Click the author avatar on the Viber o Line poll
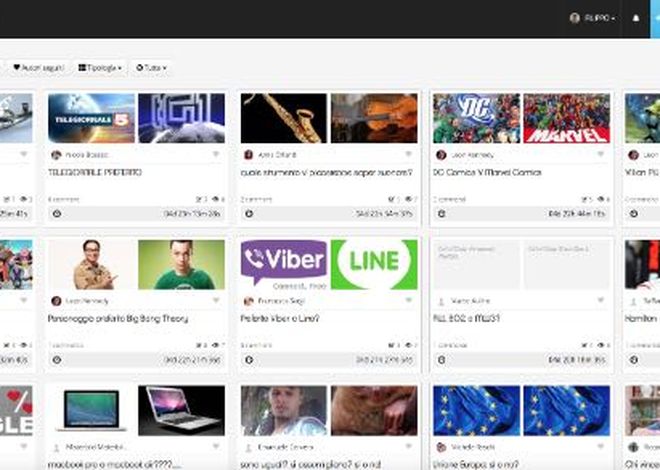 pyautogui.click(x=248, y=301)
